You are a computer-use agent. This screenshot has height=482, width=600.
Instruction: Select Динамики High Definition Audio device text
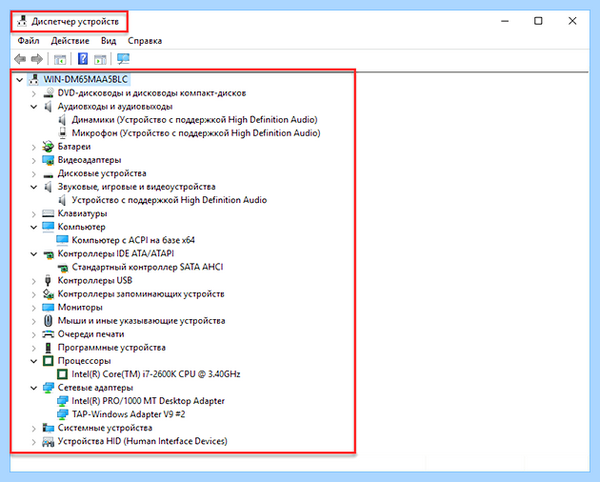pyautogui.click(x=194, y=120)
